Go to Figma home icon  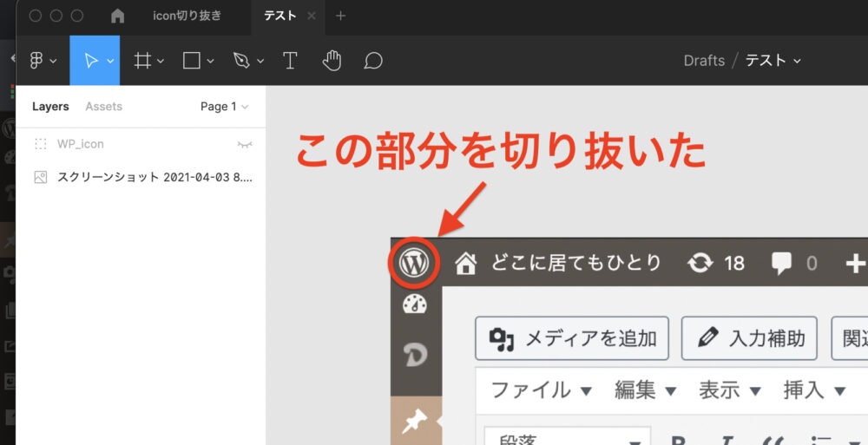(x=117, y=16)
